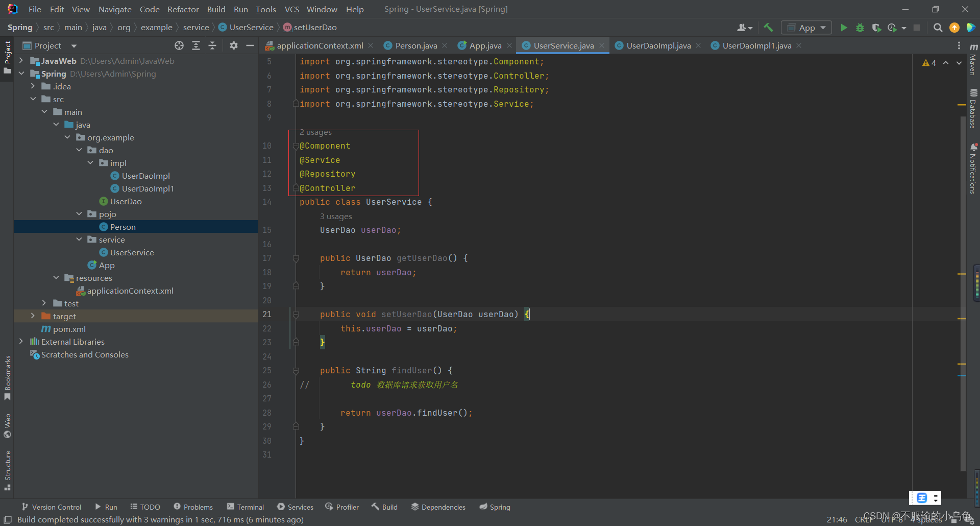Jump to previous highlighted warning arrow
Viewport: 980px width, 526px height.
[946, 63]
